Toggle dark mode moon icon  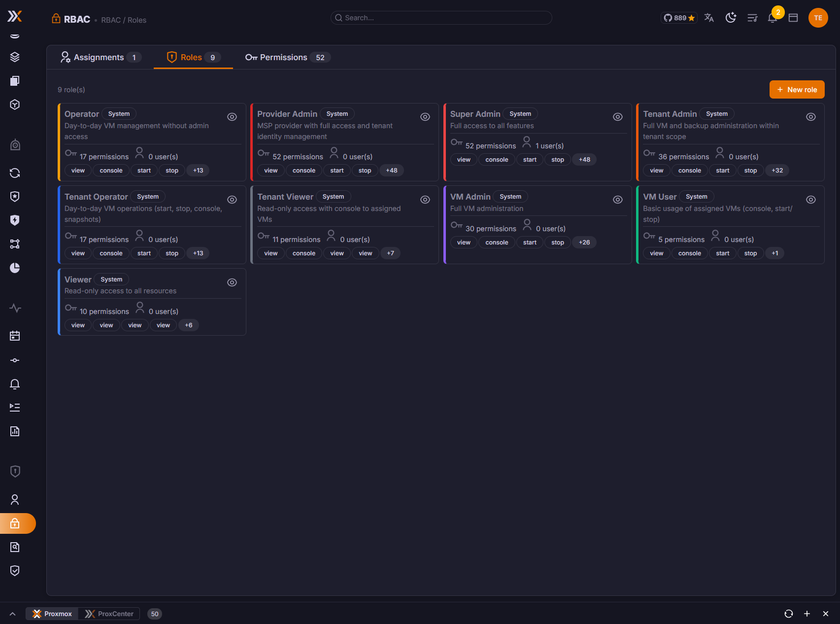(x=731, y=18)
